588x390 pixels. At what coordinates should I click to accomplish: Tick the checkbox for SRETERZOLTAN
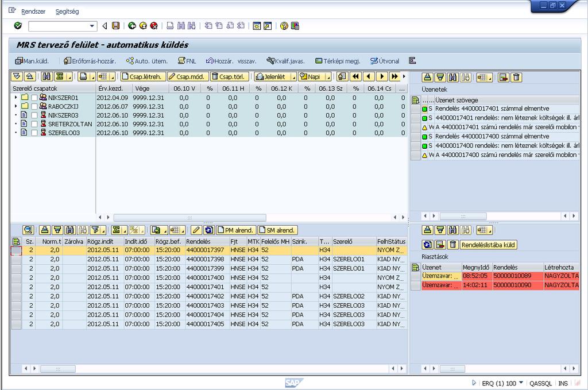coord(34,124)
